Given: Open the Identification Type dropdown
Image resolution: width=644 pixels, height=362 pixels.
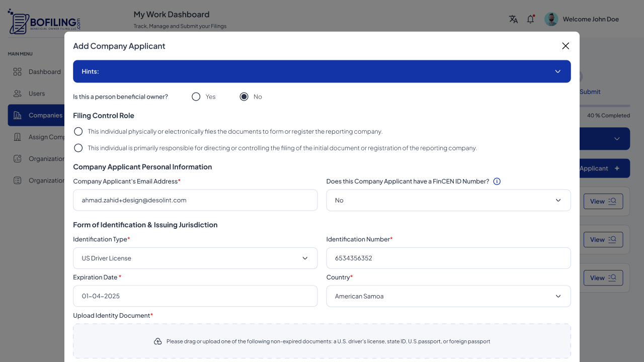Looking at the screenshot, I should pos(195,258).
